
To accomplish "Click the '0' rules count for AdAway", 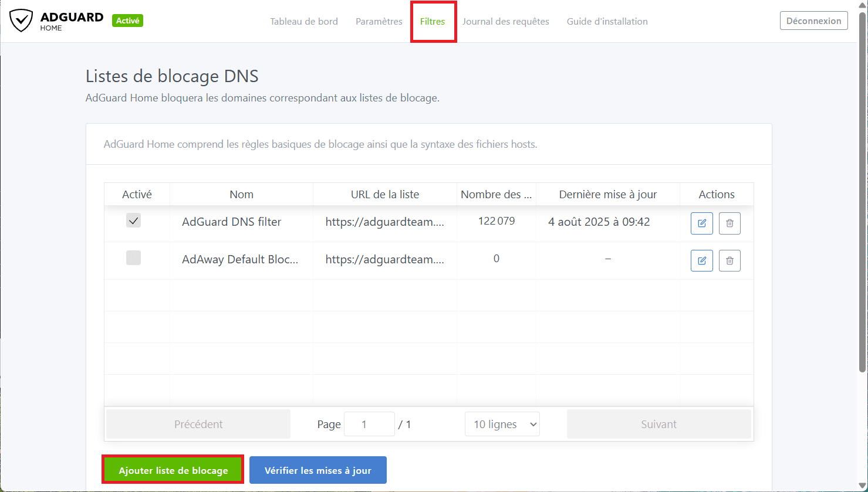I will pyautogui.click(x=497, y=259).
